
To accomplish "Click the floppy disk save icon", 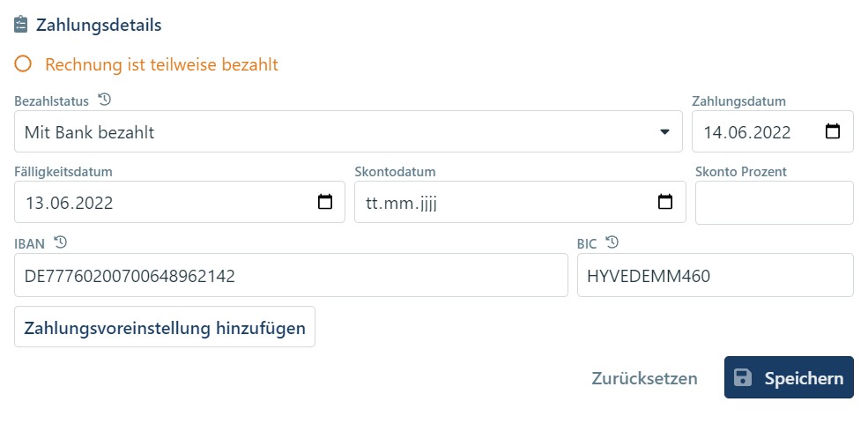I will tap(743, 378).
